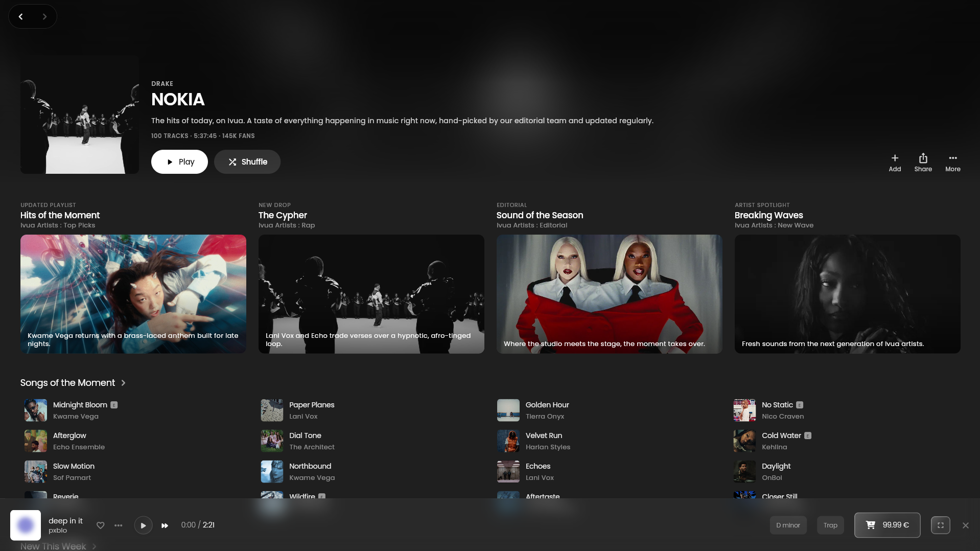Toggle fullscreen player view
Screen dimensions: 980x551
click(x=940, y=525)
